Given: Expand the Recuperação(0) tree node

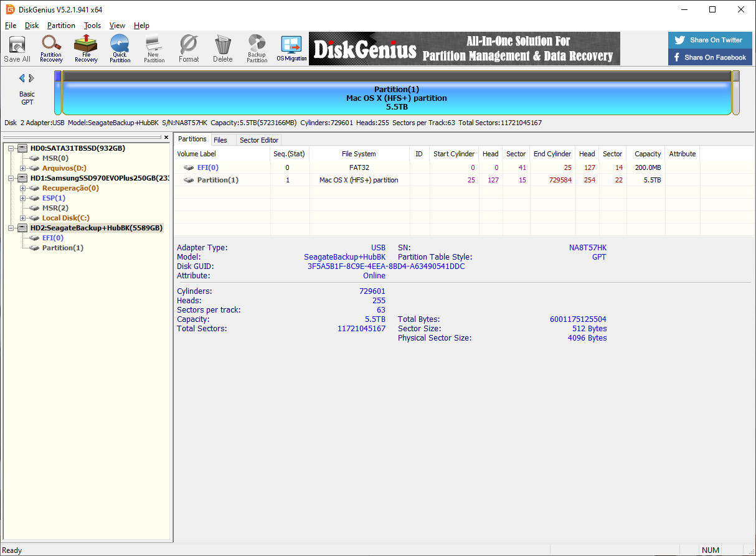Looking at the screenshot, I should coord(22,188).
